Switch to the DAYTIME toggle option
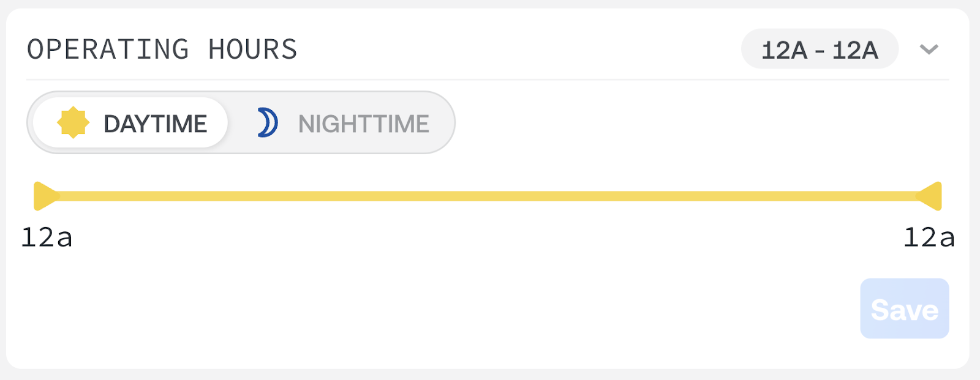The height and width of the screenshot is (380, 980). click(x=130, y=123)
